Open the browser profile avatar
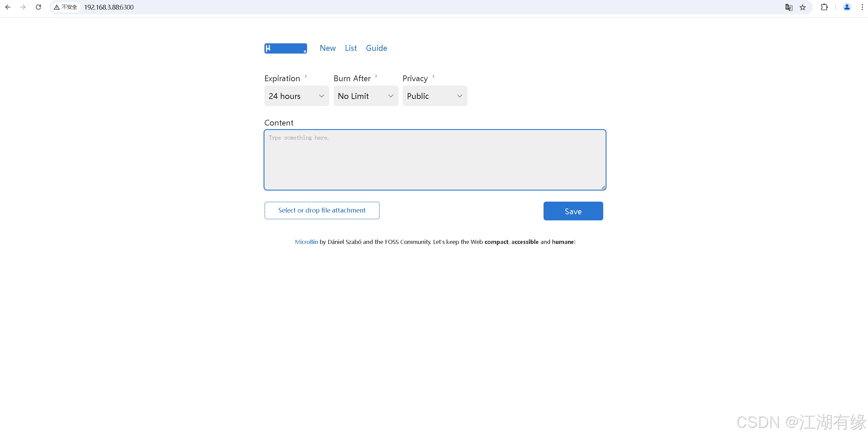The width and height of the screenshot is (868, 436). click(x=847, y=7)
